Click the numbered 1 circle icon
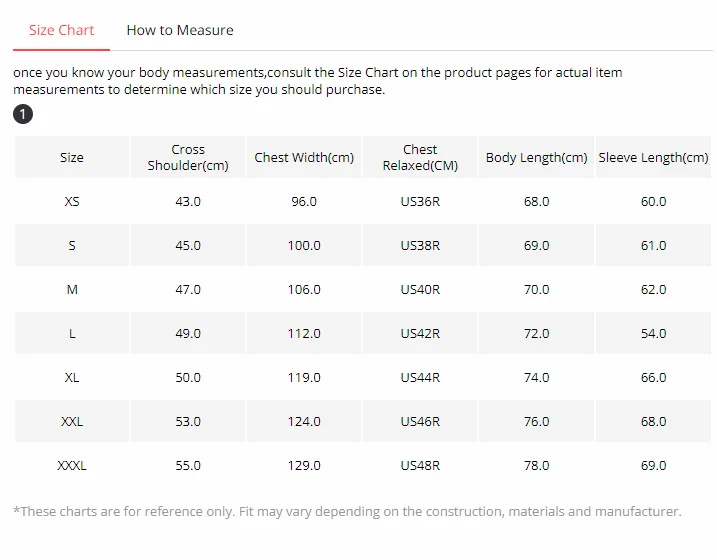 tap(23, 114)
